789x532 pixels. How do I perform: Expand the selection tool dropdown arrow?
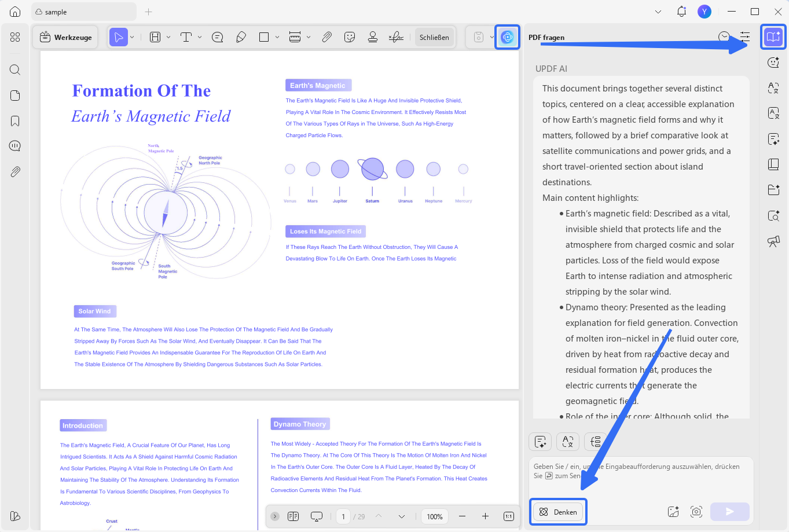132,37
